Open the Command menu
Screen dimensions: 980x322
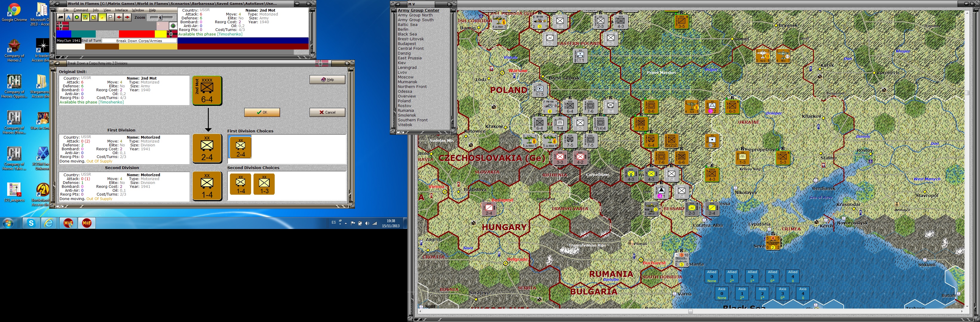point(80,10)
